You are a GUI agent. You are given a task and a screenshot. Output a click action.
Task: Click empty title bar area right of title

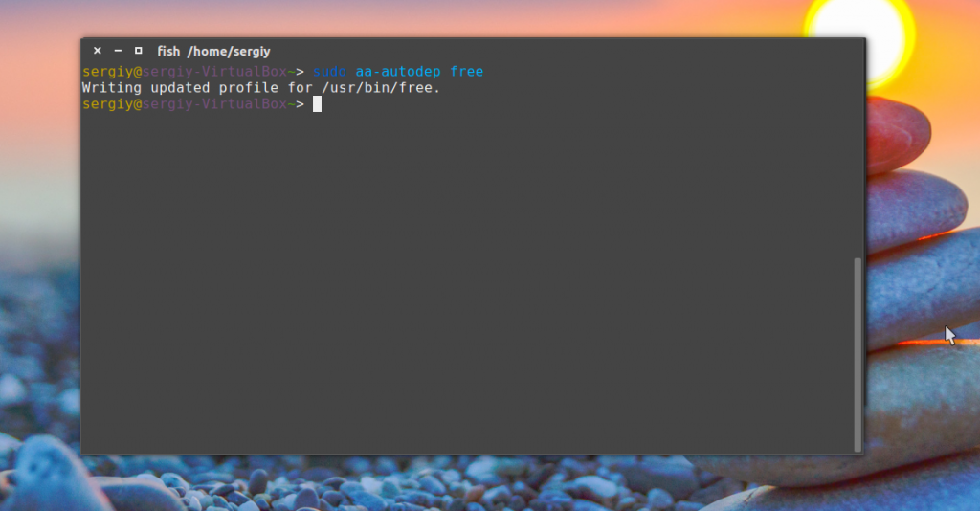coord(563,51)
